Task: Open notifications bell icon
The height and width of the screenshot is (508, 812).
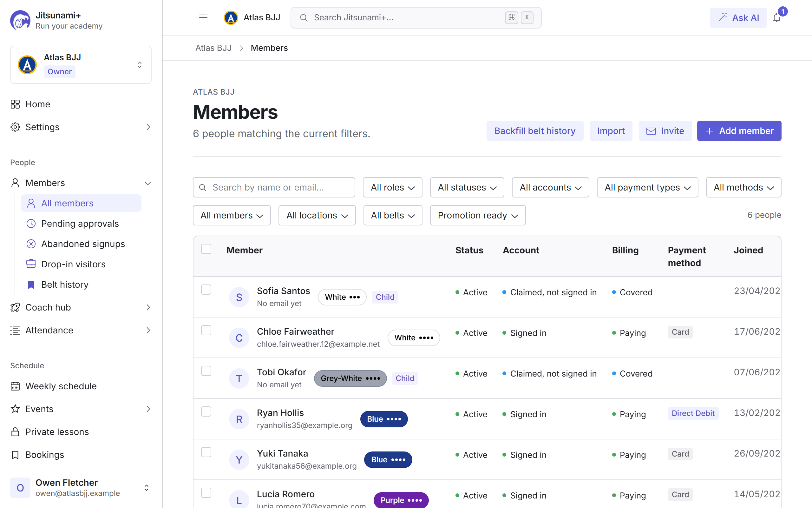Action: pyautogui.click(x=777, y=18)
